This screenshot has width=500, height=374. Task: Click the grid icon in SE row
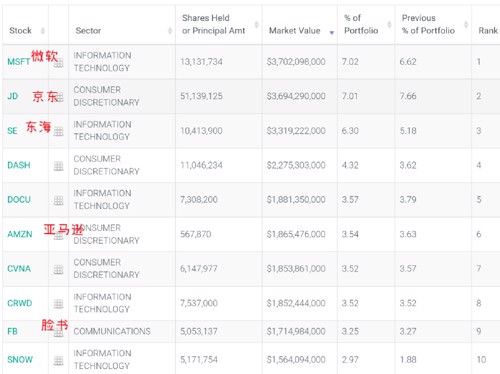point(58,131)
